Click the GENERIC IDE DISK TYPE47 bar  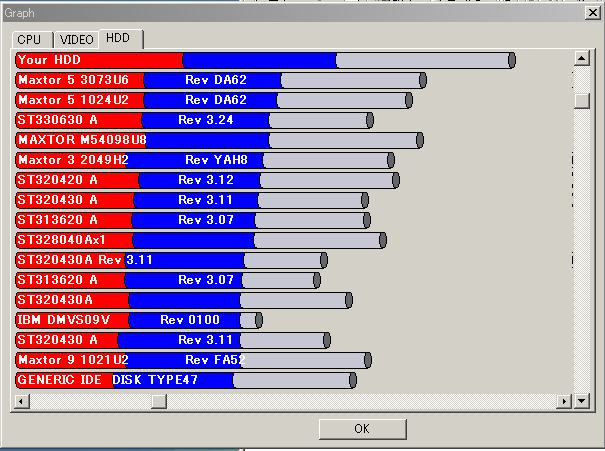tap(186, 380)
